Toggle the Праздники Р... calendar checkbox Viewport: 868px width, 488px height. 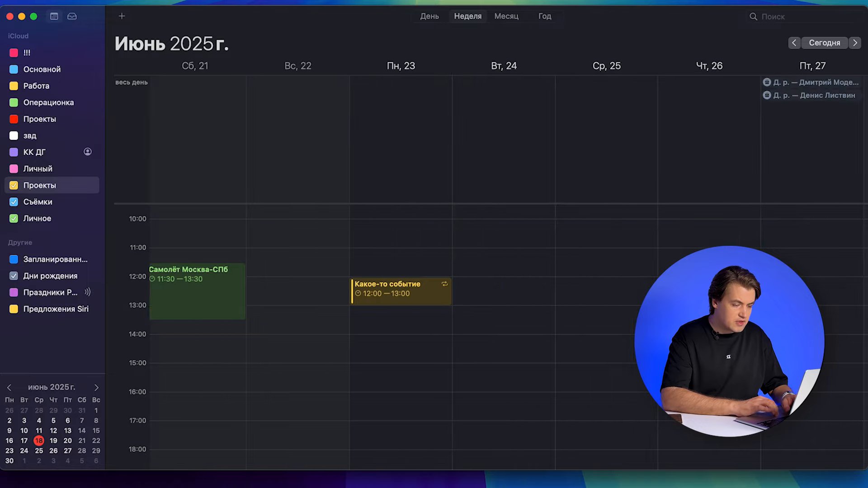click(14, 292)
